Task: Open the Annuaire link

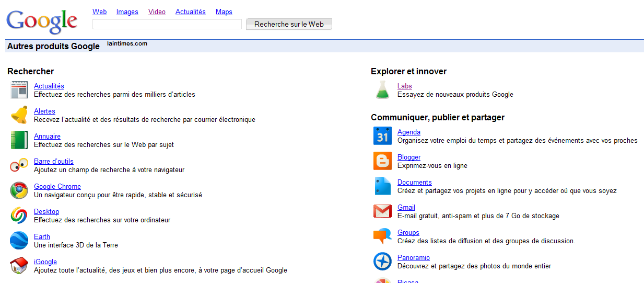Action: pyautogui.click(x=47, y=136)
